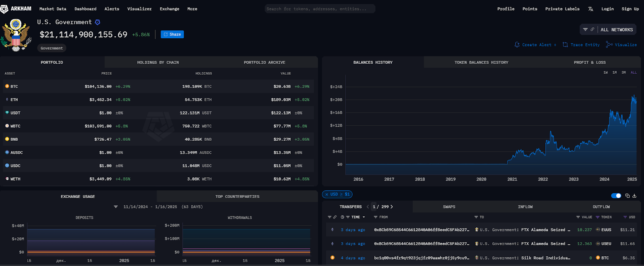Viewport: 644px width, 266px height.
Task: Click the USDT icon in the portfolio
Action: (x=7, y=113)
